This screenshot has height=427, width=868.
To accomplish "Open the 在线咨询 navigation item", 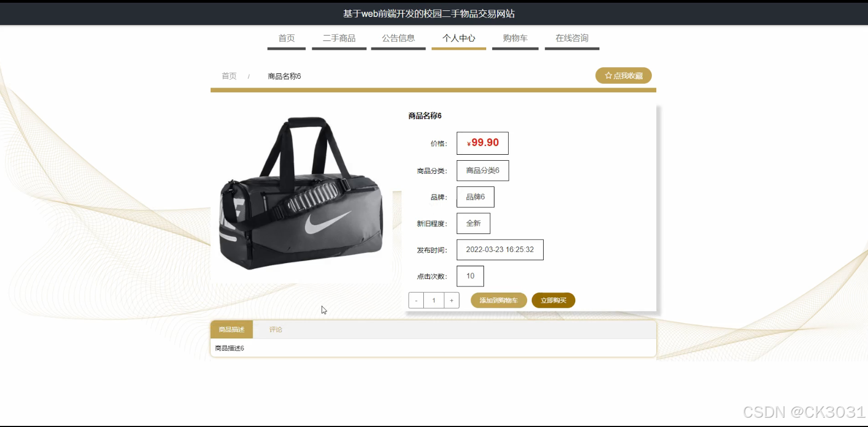I will [572, 38].
